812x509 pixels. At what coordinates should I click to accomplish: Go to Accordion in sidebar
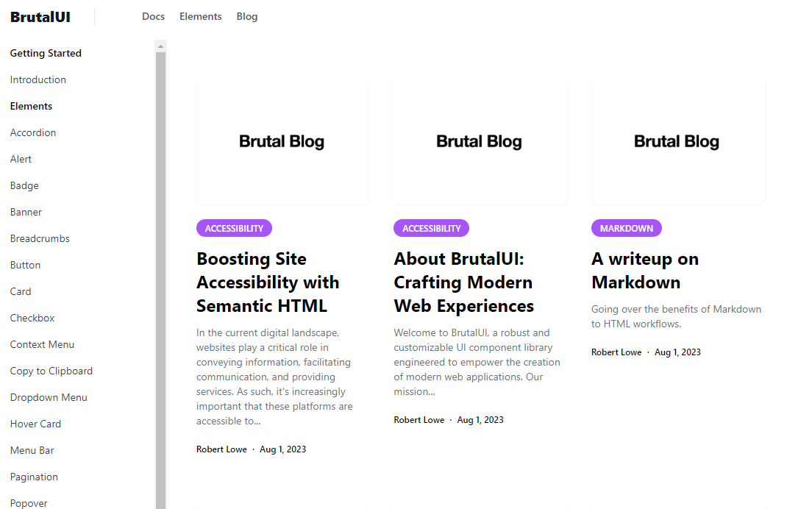(32, 132)
